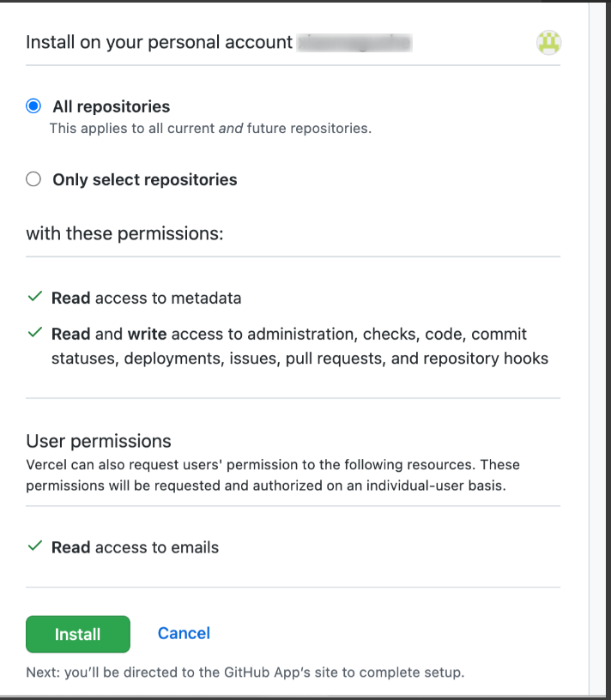Click the blurred personal account username

[354, 42]
